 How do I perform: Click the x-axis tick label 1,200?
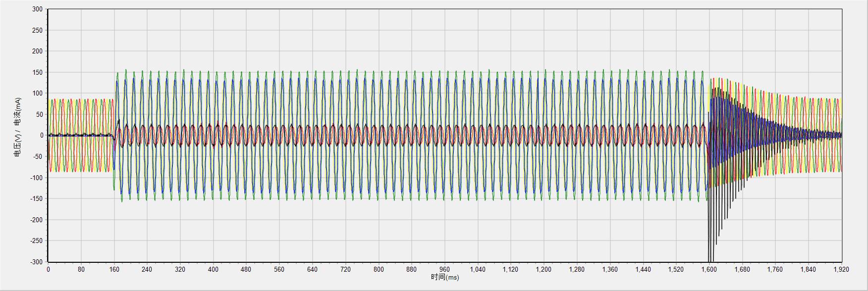[x=544, y=270]
